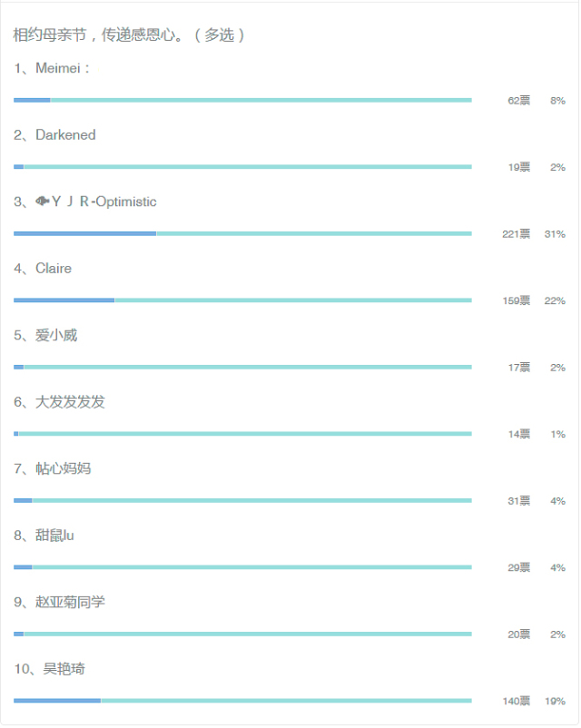This screenshot has height=728, width=581.
Task: Click the progress bar for 吴艳琦
Action: [242, 701]
